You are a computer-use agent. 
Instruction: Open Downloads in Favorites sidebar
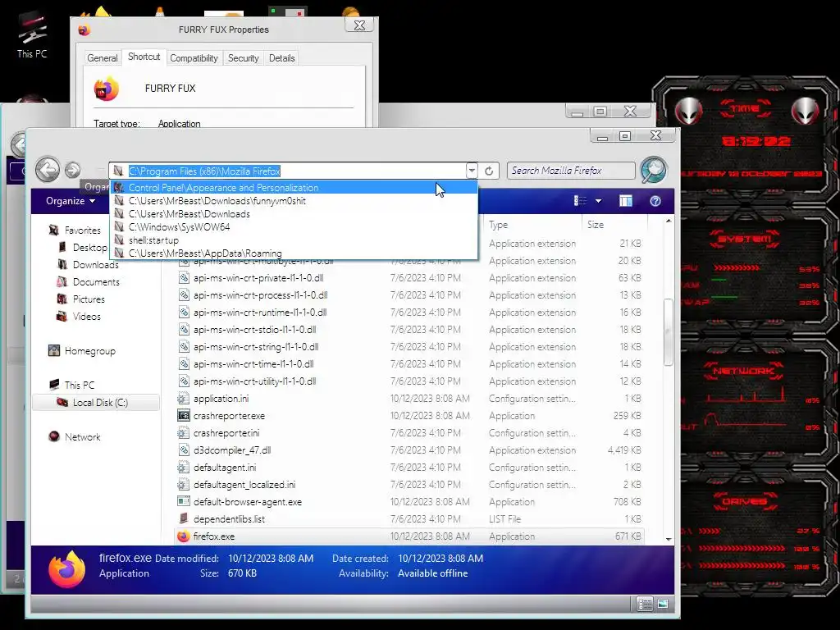95,265
